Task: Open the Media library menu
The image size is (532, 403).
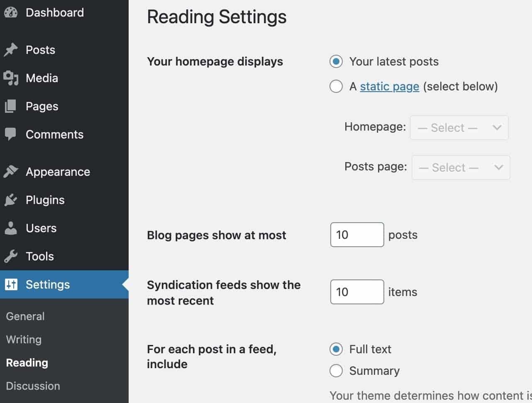Action: click(x=64, y=78)
